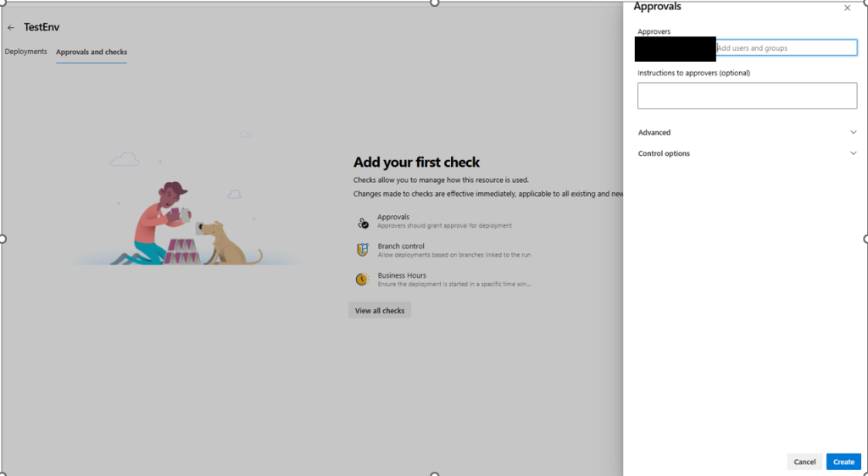Choose the Approvals check title text
Image resolution: width=868 pixels, height=476 pixels.
pyautogui.click(x=393, y=217)
